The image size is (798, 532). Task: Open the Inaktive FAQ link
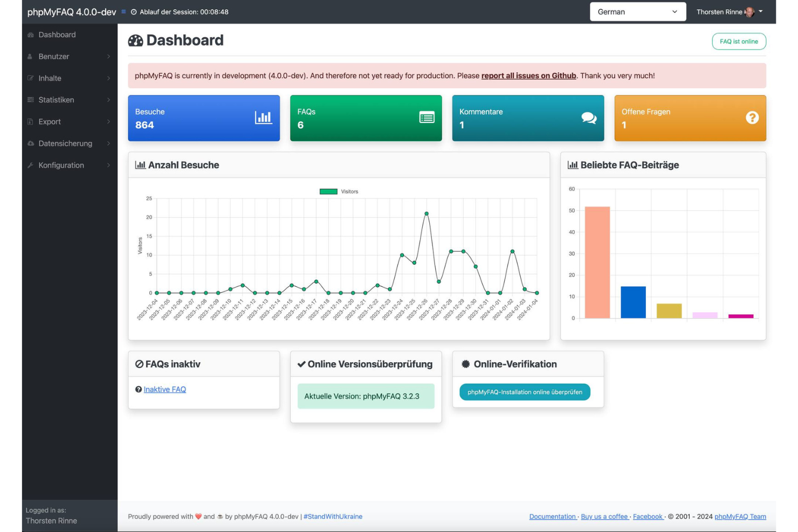point(164,389)
